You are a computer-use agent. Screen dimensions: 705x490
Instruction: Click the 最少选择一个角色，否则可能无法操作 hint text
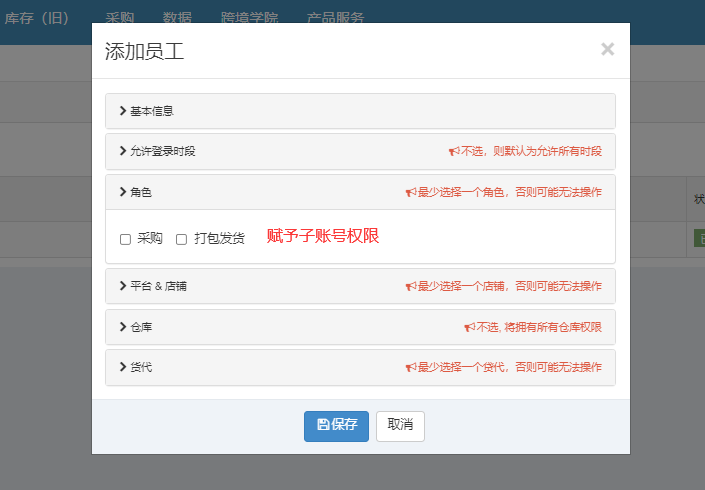pyautogui.click(x=510, y=192)
